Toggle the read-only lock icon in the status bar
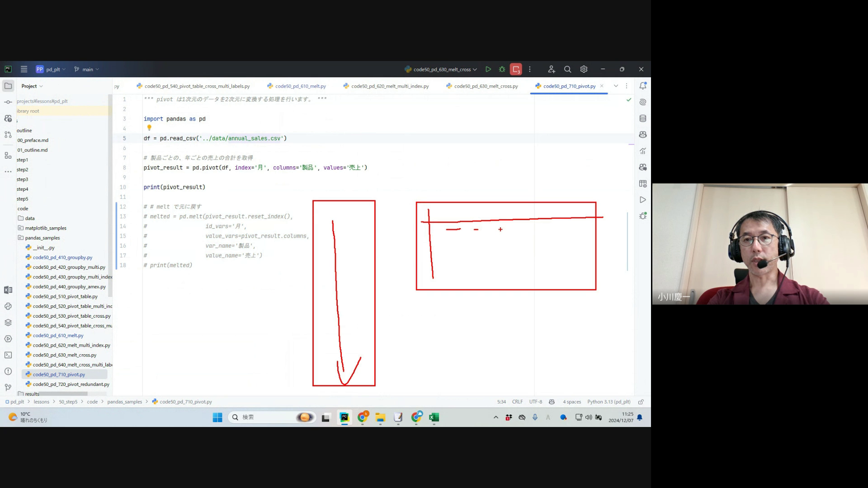This screenshot has width=868, height=488. click(x=641, y=402)
